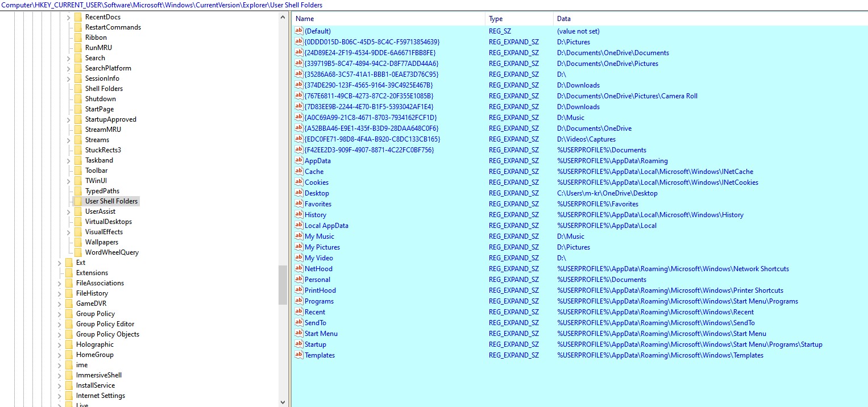The image size is (868, 407).
Task: Click the string icon beside Local AppData value
Action: click(x=299, y=226)
